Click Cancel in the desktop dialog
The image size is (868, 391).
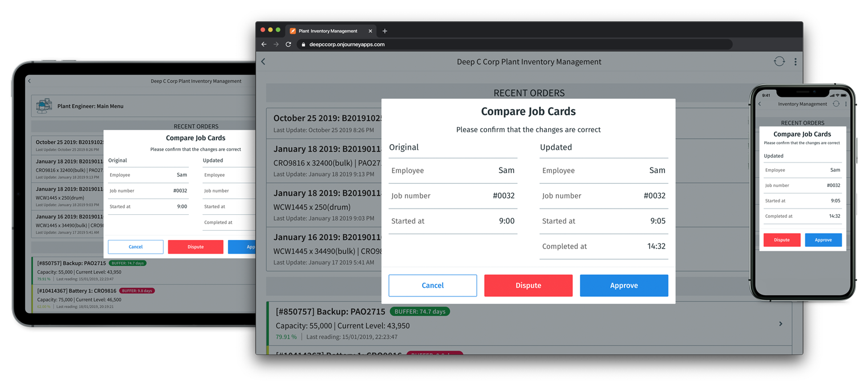(x=432, y=286)
